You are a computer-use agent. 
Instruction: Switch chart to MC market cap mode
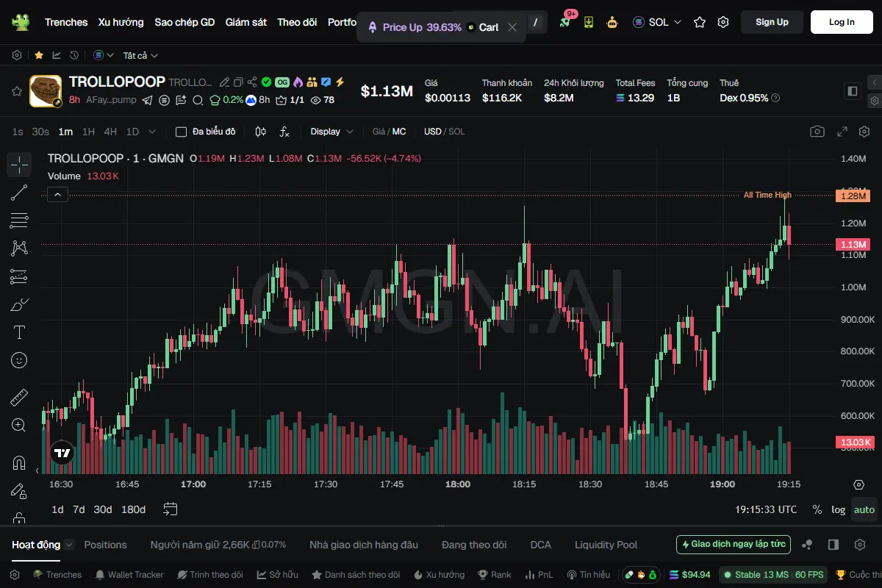click(398, 132)
